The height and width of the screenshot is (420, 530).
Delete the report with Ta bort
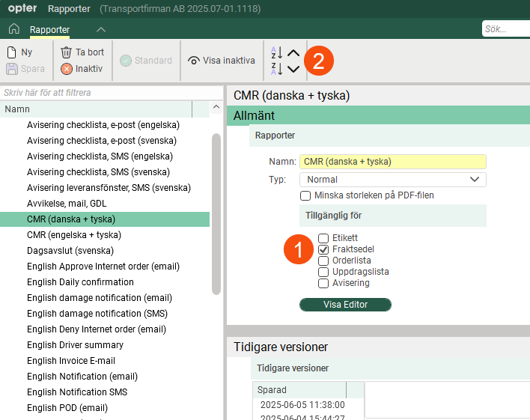click(82, 52)
